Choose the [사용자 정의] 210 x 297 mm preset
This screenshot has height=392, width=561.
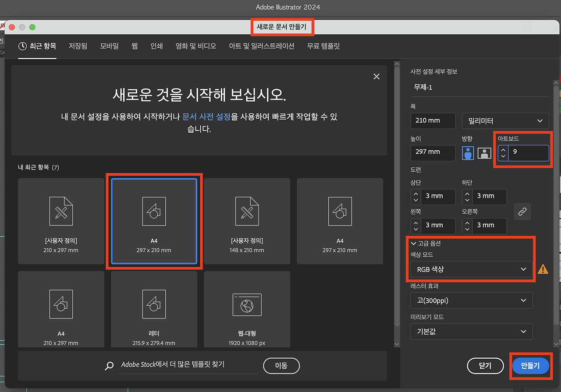pos(61,221)
